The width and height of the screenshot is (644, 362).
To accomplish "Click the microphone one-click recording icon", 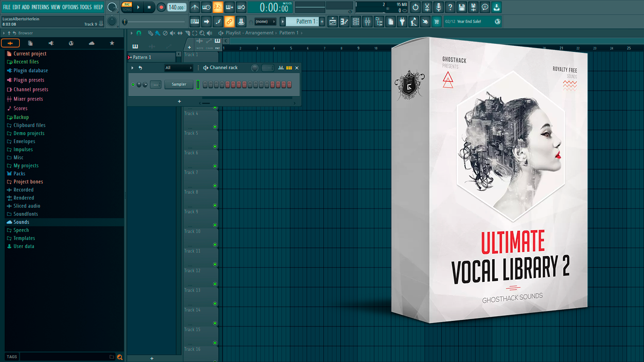I will 438,7.
